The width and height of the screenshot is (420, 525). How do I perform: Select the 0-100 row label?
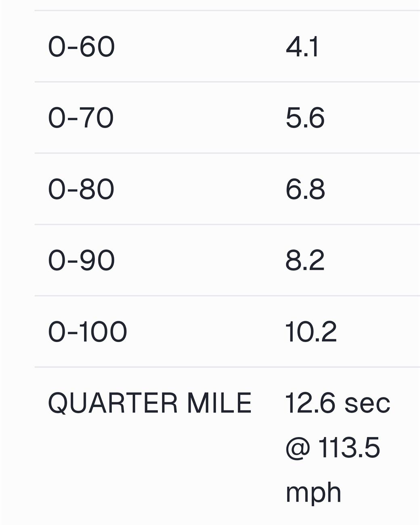88,332
